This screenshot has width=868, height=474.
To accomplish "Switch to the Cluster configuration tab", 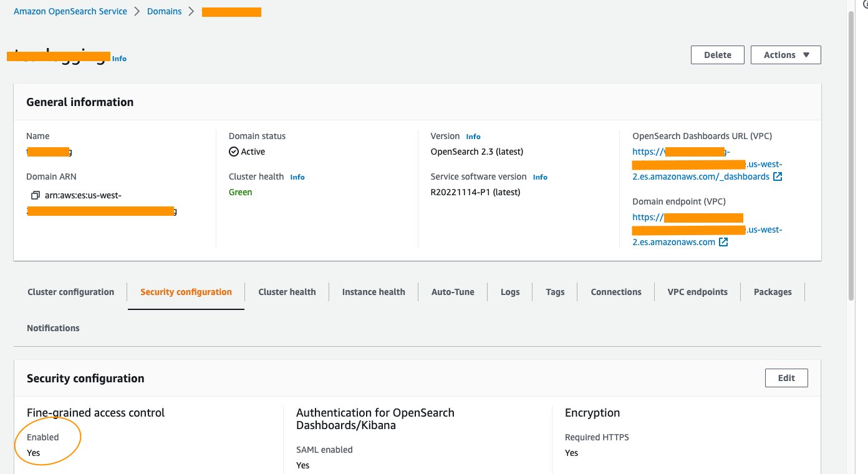I will (70, 292).
